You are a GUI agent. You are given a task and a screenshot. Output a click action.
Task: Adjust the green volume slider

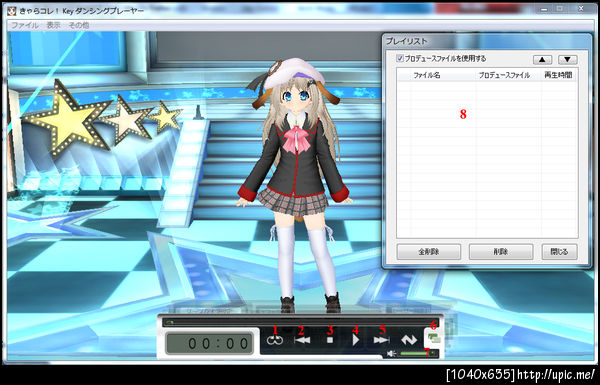(x=417, y=354)
